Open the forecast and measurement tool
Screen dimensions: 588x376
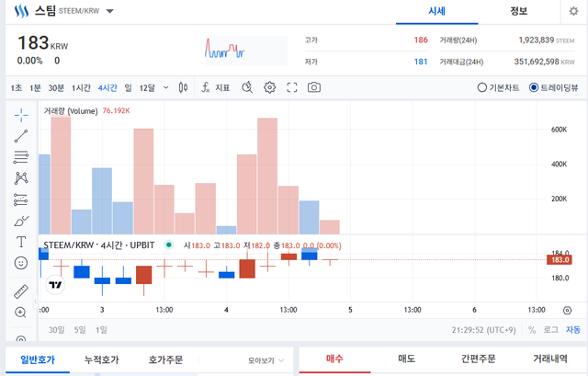(x=21, y=199)
